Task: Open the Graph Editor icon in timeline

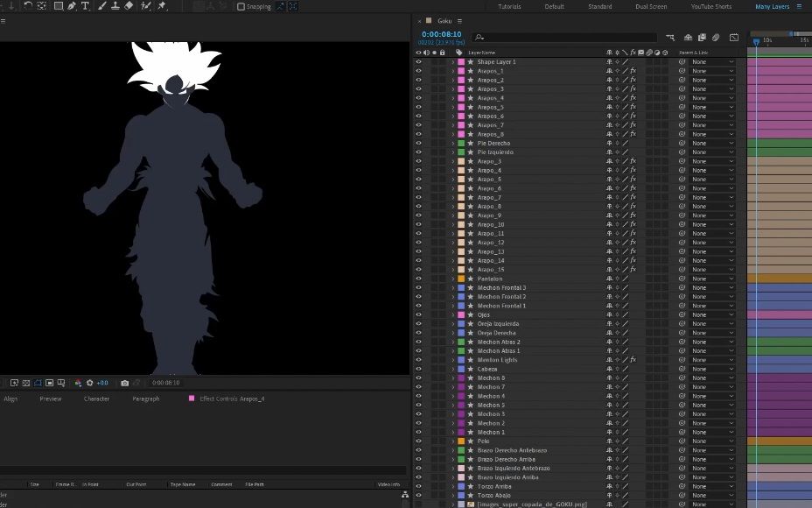Action: pos(734,38)
